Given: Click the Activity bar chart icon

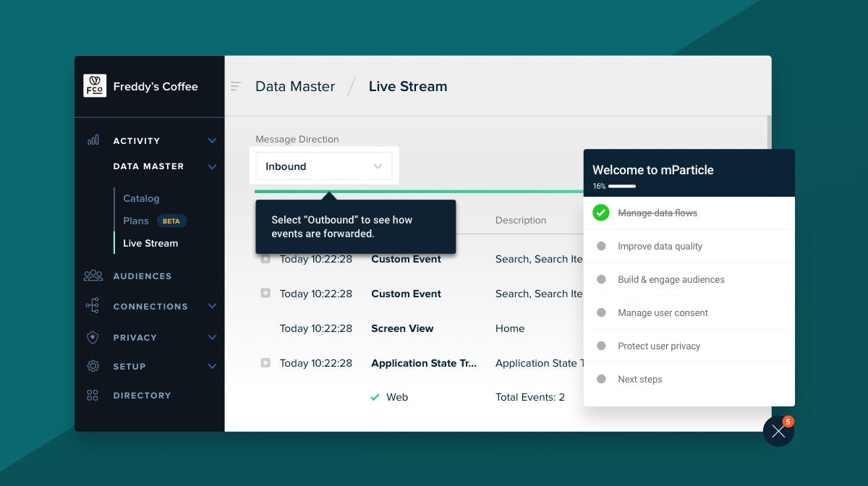Looking at the screenshot, I should tap(93, 140).
